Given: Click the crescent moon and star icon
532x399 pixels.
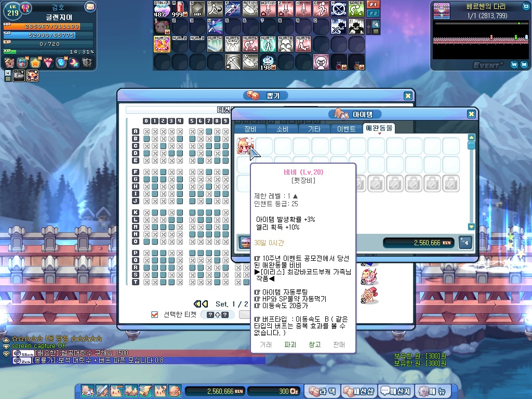Looking at the screenshot, I should [74, 63].
